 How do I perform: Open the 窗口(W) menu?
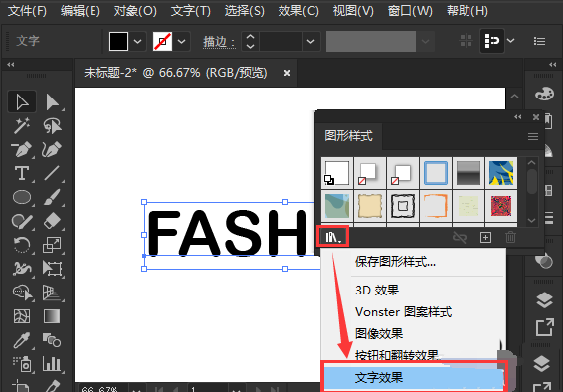click(x=410, y=11)
